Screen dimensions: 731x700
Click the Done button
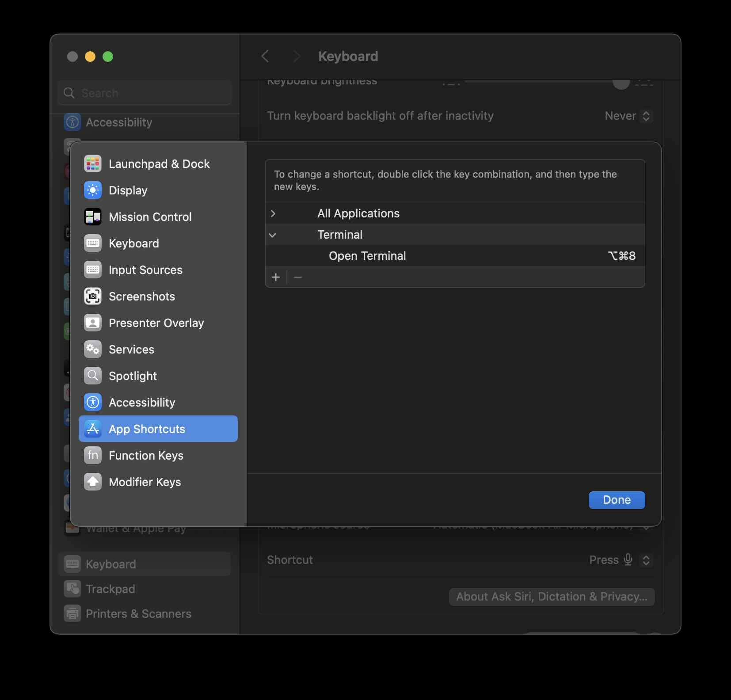point(617,500)
